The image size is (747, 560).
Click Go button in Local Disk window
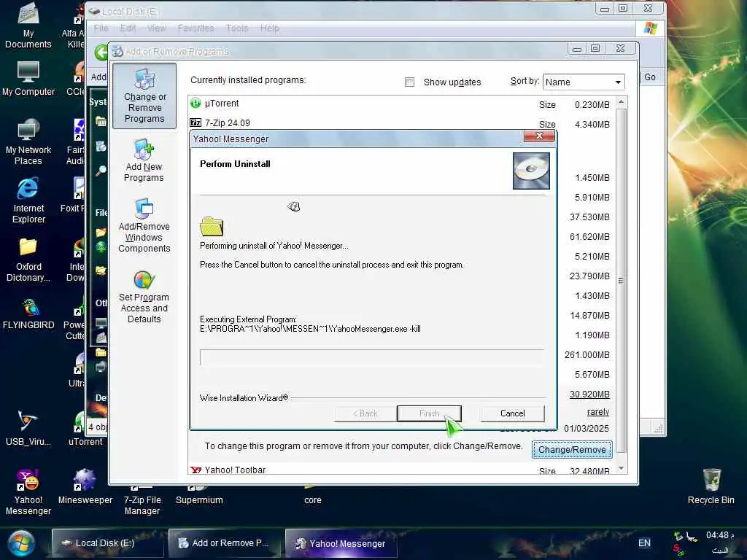click(650, 77)
